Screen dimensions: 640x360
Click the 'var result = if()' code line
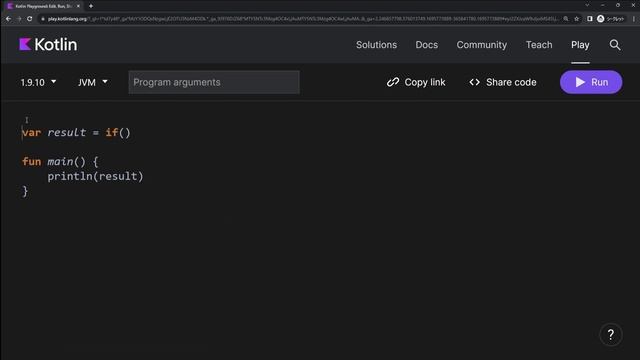click(76, 133)
